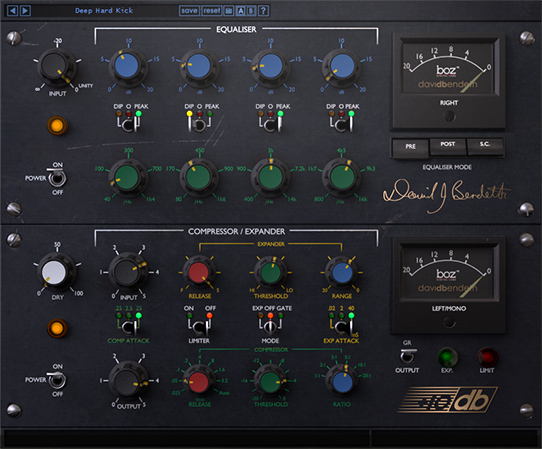Select the A comparison state
Image resolution: width=542 pixels, height=449 pixels.
[241, 11]
